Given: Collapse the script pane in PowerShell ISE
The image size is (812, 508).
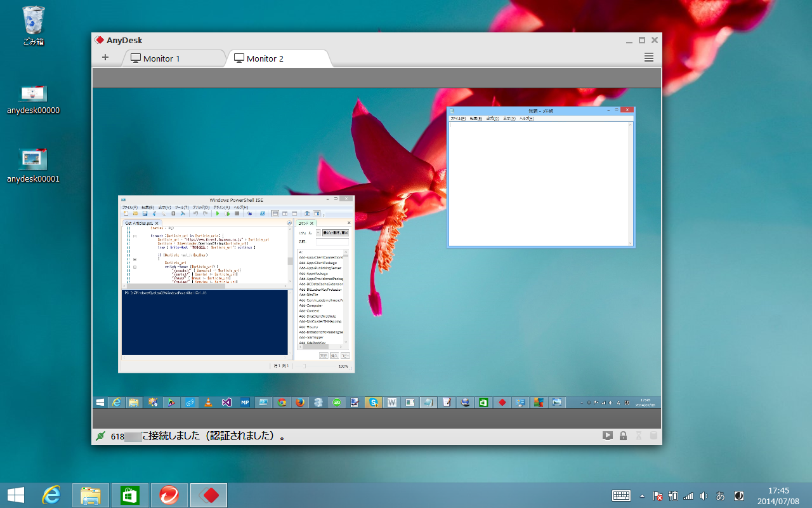Looking at the screenshot, I should point(291,223).
